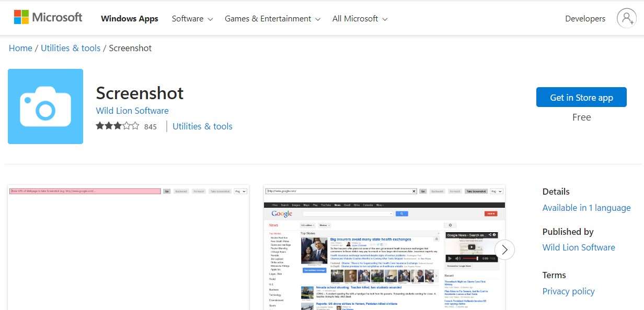The width and height of the screenshot is (644, 310).
Task: Open the Developers link
Action: (585, 19)
